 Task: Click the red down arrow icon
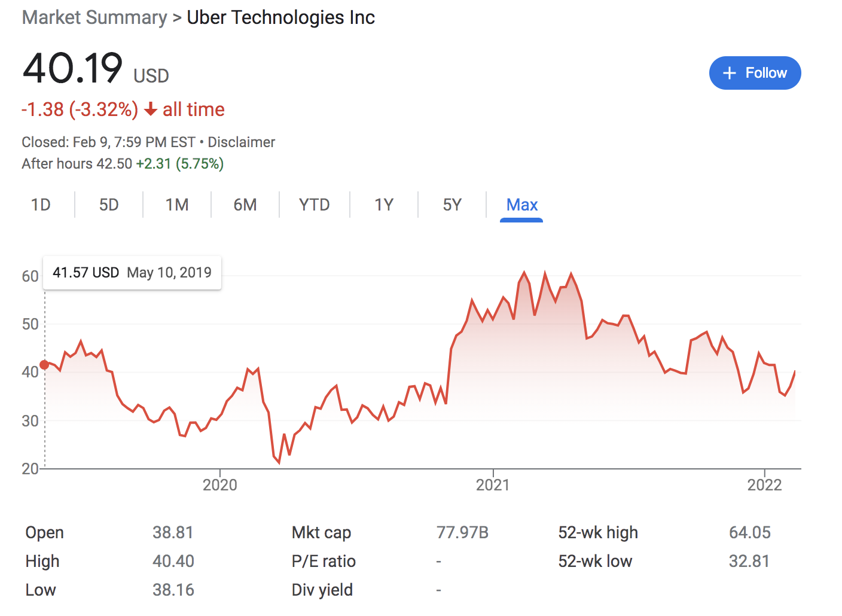[151, 109]
